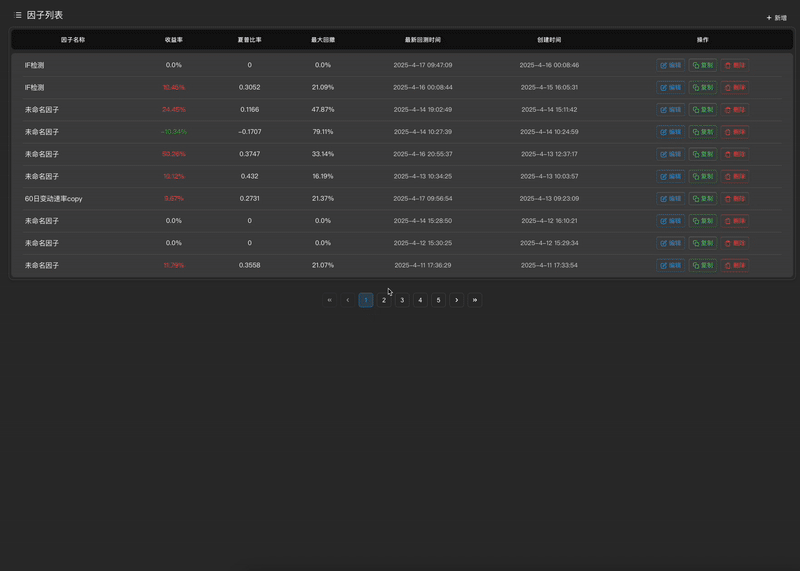The width and height of the screenshot is (800, 571).
Task: Jump to the last page of results
Action: pyautogui.click(x=474, y=300)
